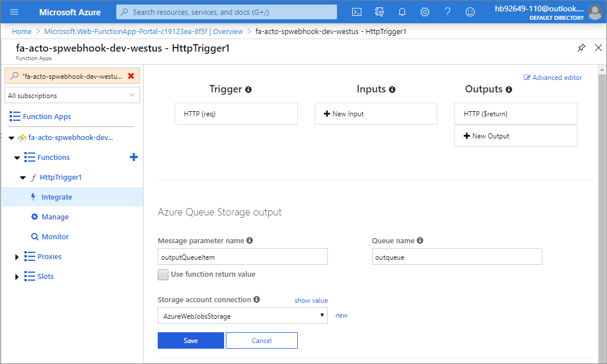Click new to create a storage connection
Viewport: 607px width, 364px height.
[x=342, y=315]
